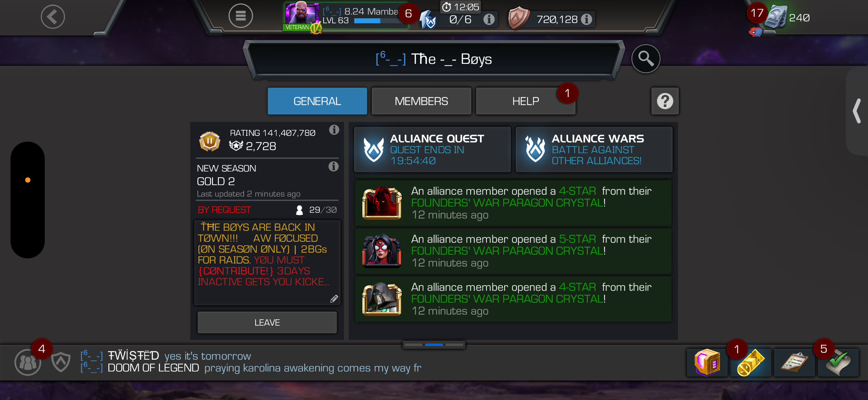
Task: Open the question mark help icon
Action: pyautogui.click(x=665, y=101)
